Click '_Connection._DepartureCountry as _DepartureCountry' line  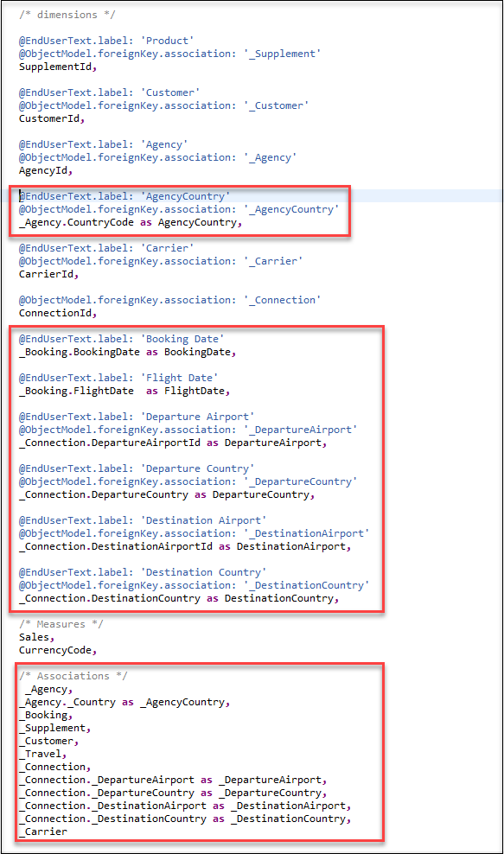click(x=173, y=793)
